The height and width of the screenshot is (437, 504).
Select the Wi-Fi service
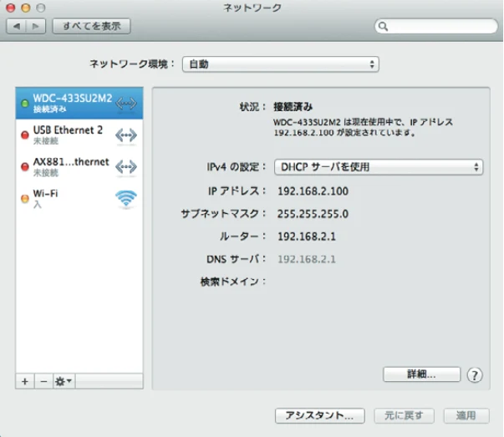(x=79, y=199)
